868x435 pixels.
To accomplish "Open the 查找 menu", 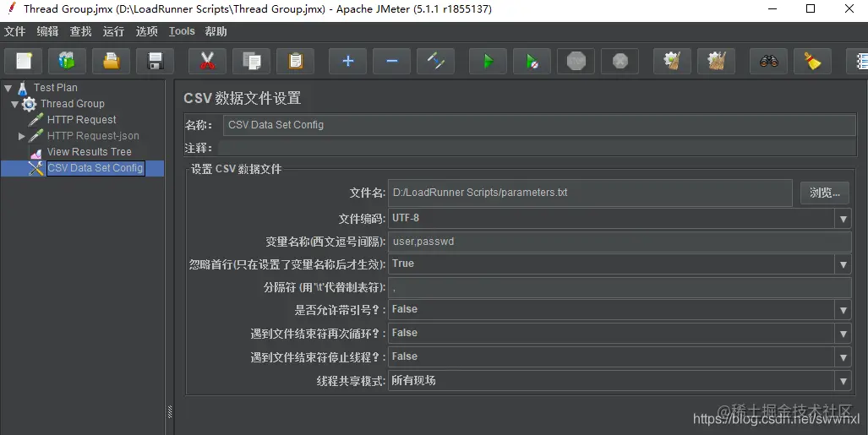I will coord(81,31).
